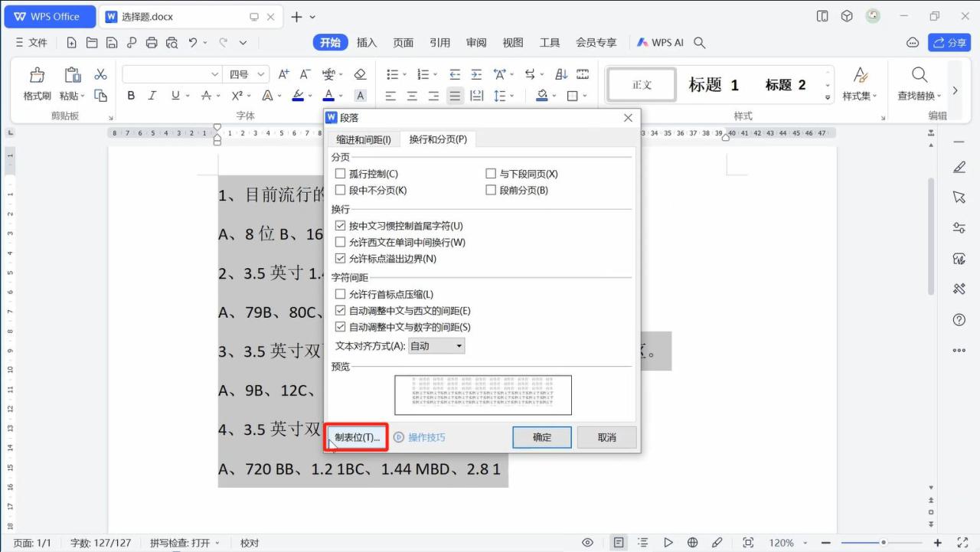Open the 文件 menu
Image resolution: width=980 pixels, height=552 pixels.
click(32, 43)
